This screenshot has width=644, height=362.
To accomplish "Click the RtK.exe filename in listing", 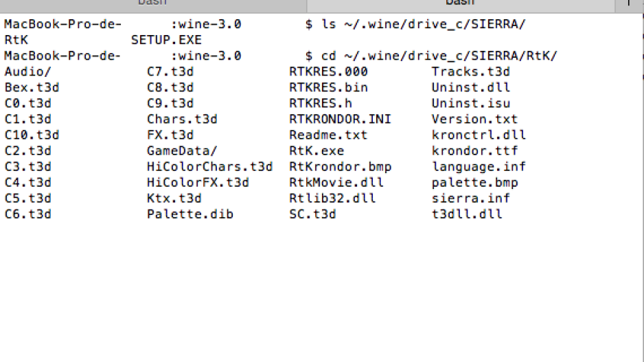I will (x=317, y=151).
